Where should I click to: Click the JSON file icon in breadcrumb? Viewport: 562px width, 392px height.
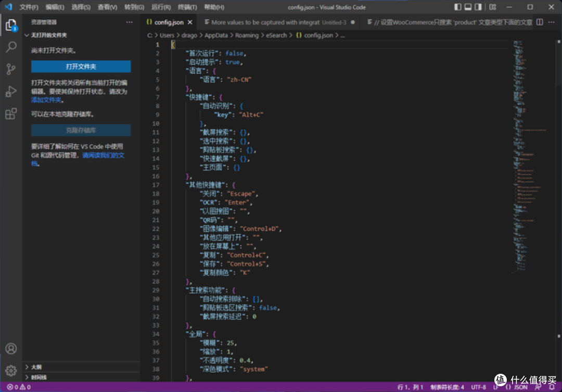tap(299, 35)
